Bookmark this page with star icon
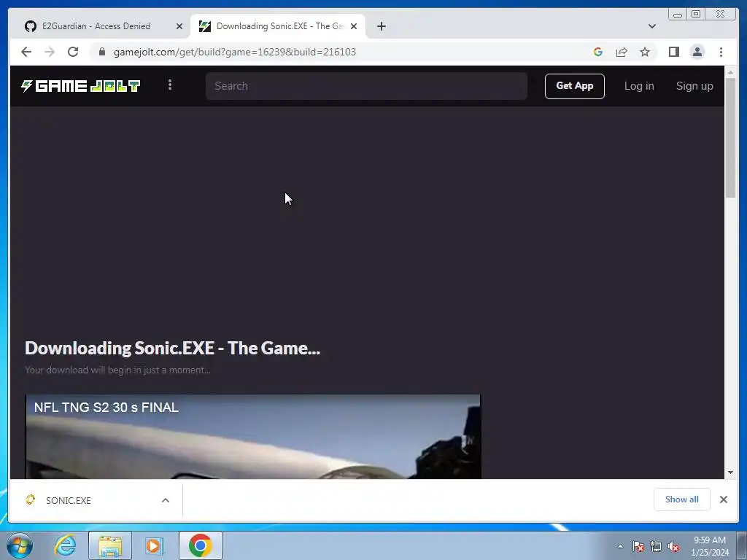The width and height of the screenshot is (747, 560). pos(645,52)
